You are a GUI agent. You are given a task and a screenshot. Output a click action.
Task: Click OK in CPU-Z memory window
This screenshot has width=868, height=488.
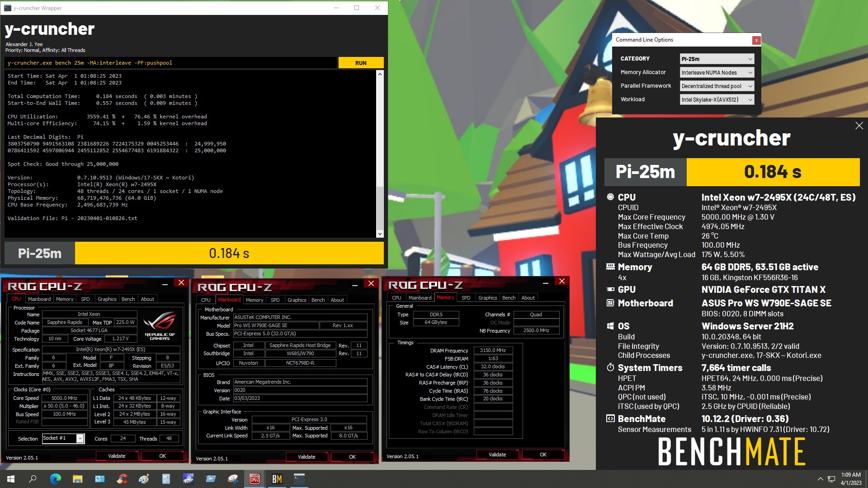pos(543,455)
